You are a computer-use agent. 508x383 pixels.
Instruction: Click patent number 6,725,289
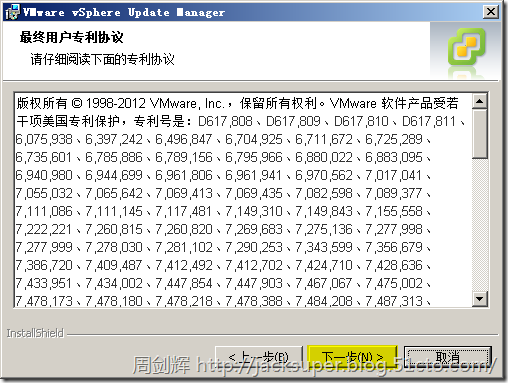pos(394,139)
